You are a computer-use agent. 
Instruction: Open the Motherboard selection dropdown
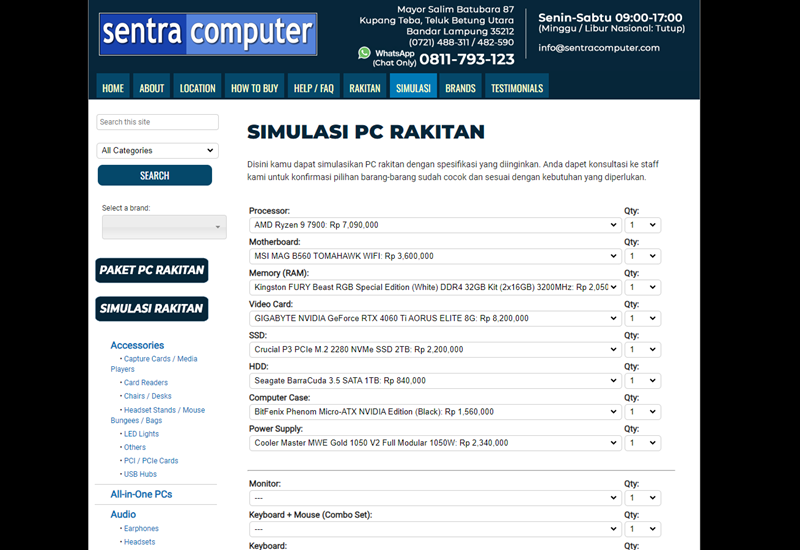pyautogui.click(x=434, y=256)
